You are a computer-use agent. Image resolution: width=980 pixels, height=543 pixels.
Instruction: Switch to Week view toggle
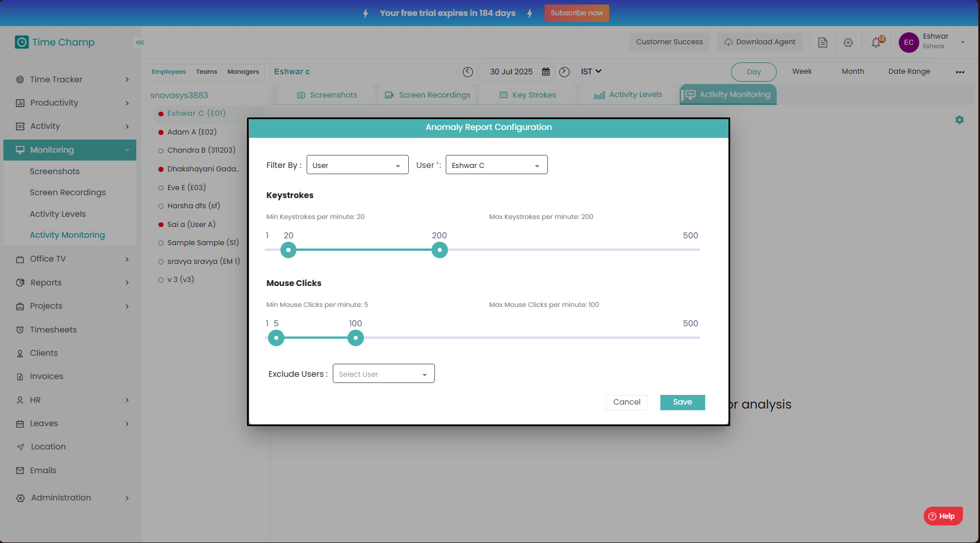pyautogui.click(x=802, y=71)
